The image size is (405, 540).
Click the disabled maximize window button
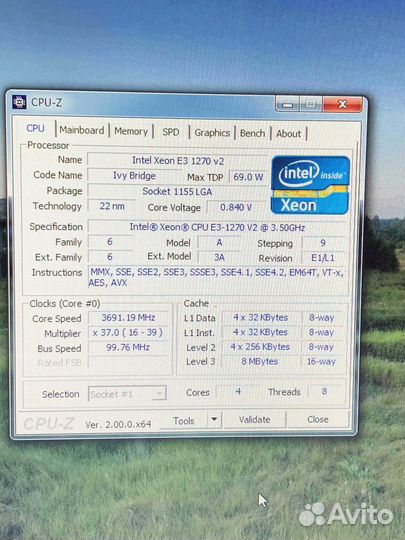pyautogui.click(x=311, y=104)
